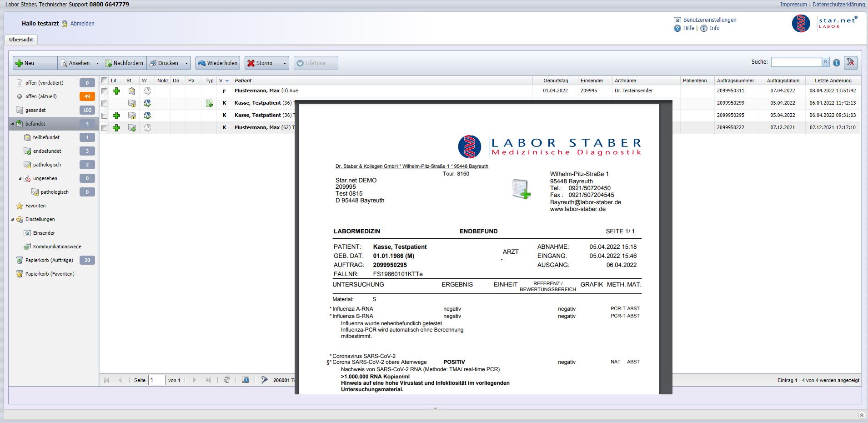
Task: Sort by the Auftragsdatum column header
Action: click(x=783, y=81)
